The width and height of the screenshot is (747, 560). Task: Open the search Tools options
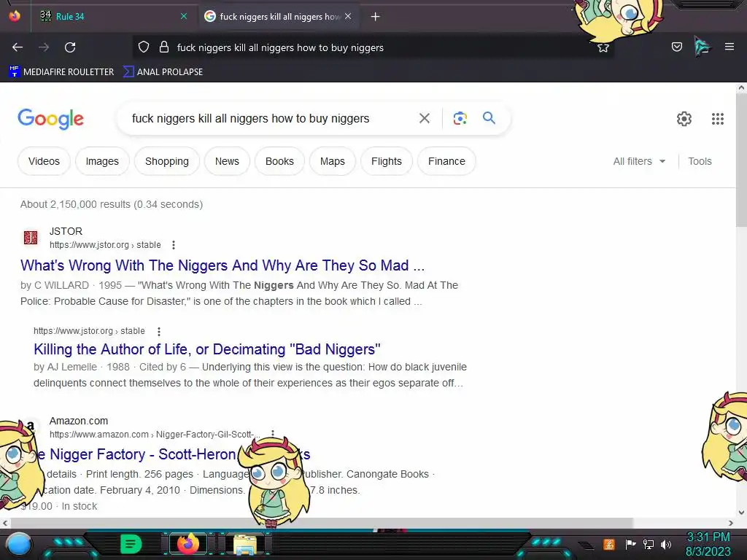pyautogui.click(x=700, y=161)
